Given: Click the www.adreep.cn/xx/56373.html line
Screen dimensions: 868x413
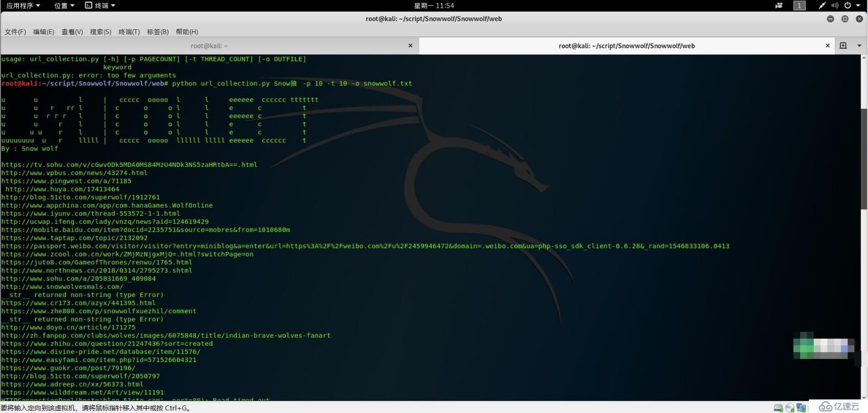Looking at the screenshot, I should pyautogui.click(x=72, y=384).
